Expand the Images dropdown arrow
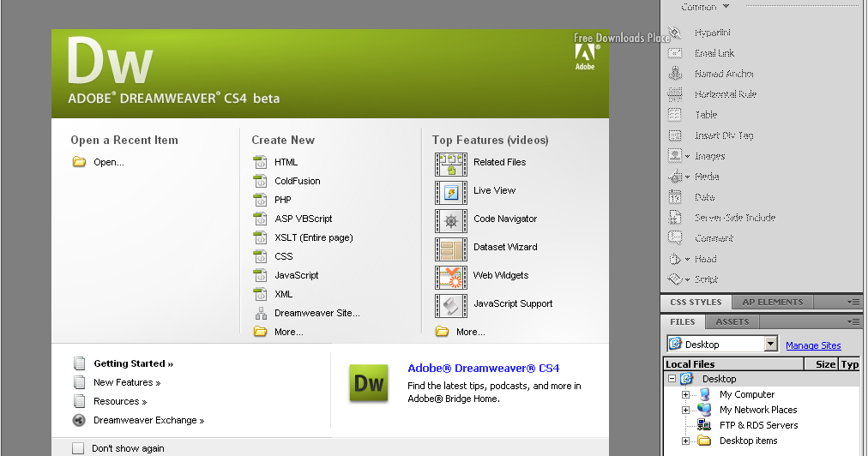868x456 pixels. click(688, 157)
